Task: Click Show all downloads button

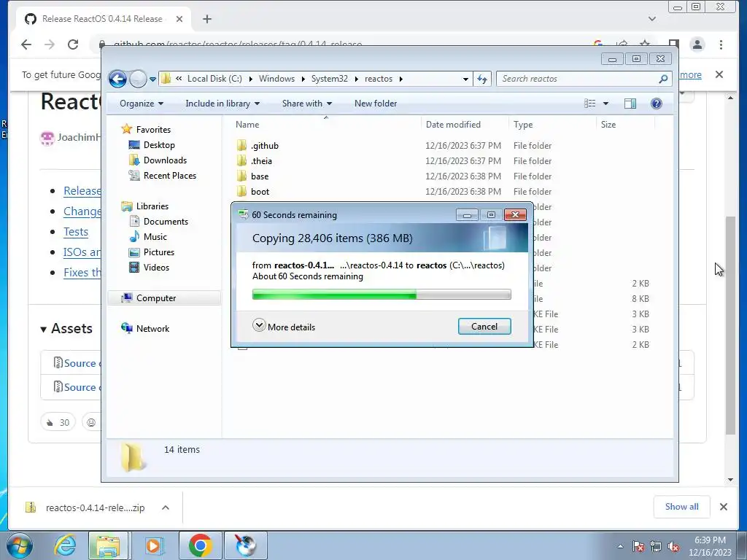Action: (681, 507)
